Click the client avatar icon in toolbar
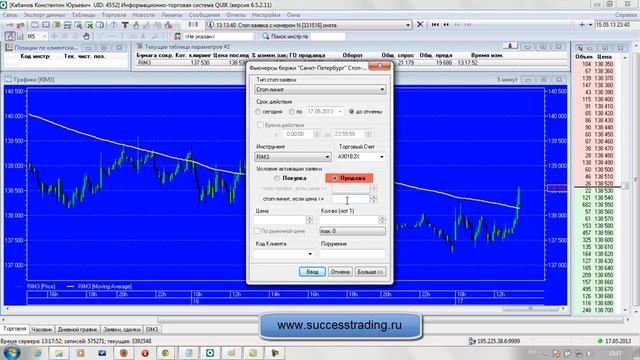 [178, 36]
